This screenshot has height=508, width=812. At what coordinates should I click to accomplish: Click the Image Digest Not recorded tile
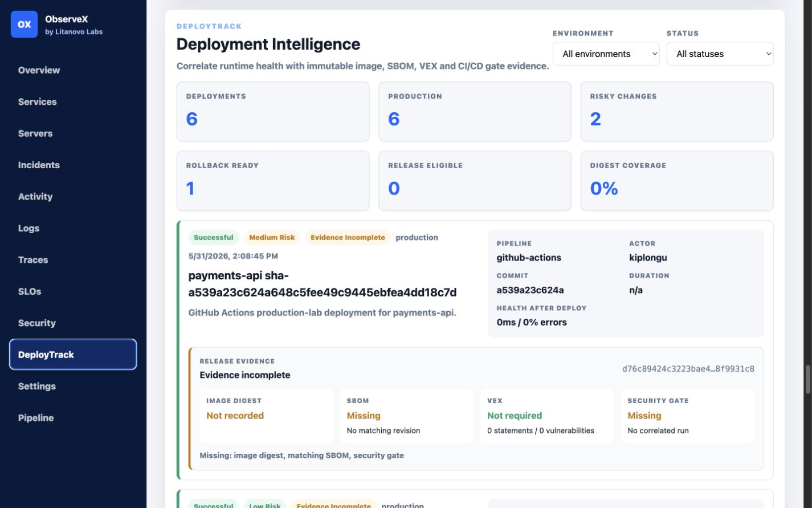pyautogui.click(x=266, y=416)
